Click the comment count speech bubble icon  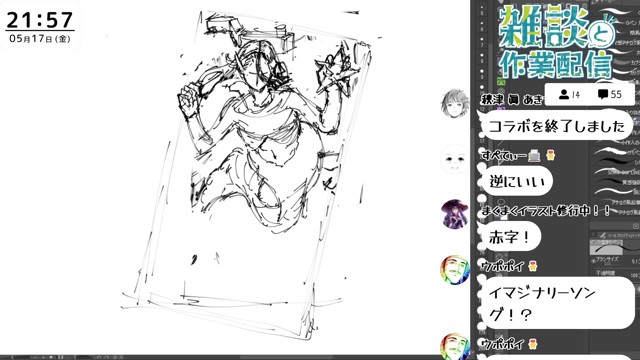pos(603,95)
